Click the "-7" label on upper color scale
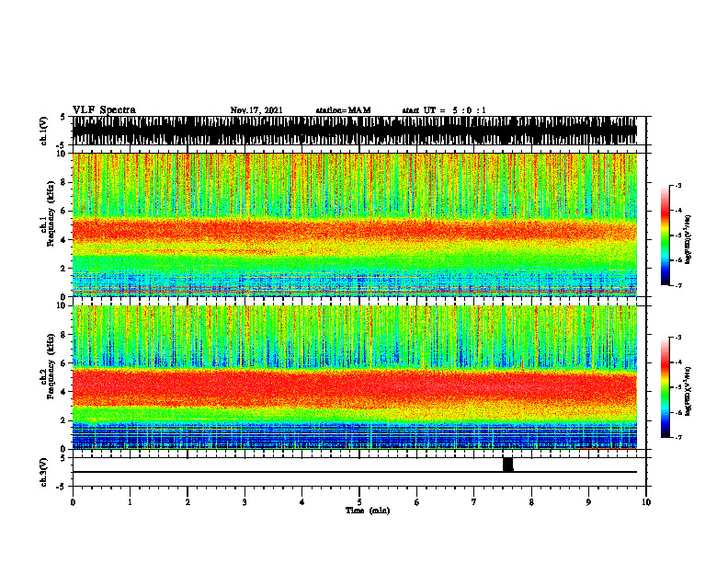 pyautogui.click(x=678, y=285)
